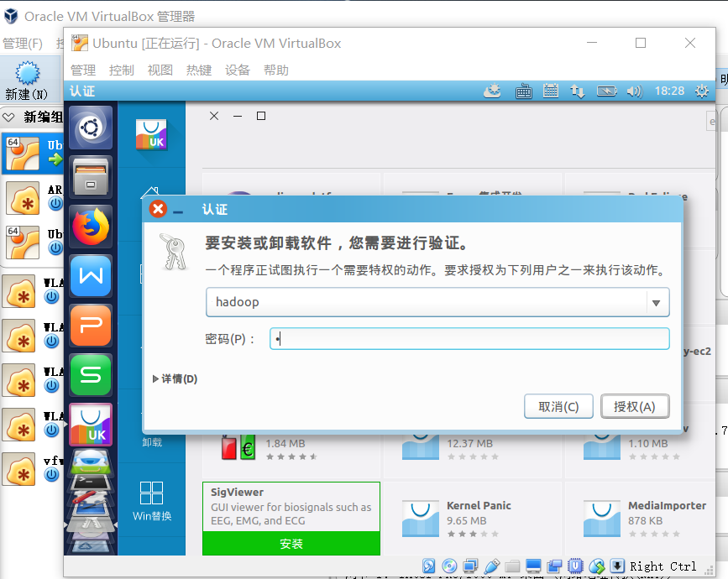Click the 9.65 MB Kernel Panic size
Screen dimensions: 728x579
[x=466, y=520]
